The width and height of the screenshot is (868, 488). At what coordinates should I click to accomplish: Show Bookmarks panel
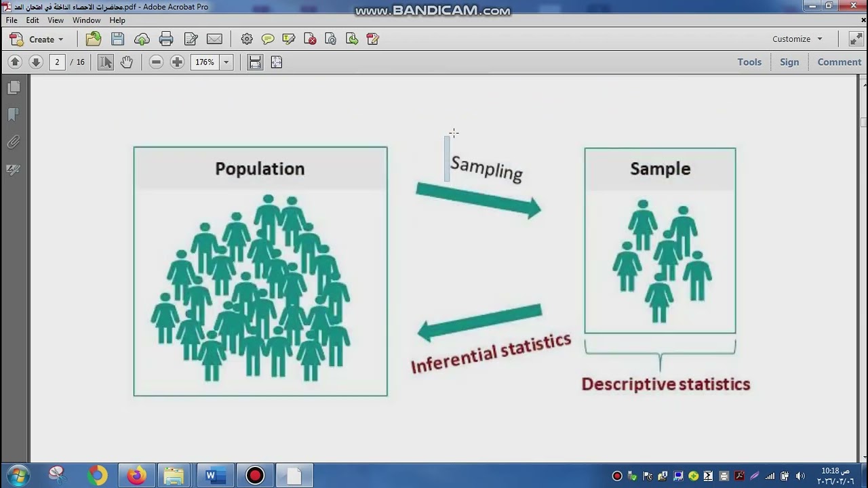(14, 115)
